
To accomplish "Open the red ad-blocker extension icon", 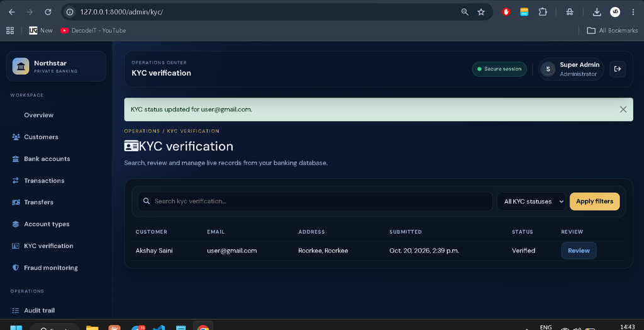I will [x=506, y=12].
